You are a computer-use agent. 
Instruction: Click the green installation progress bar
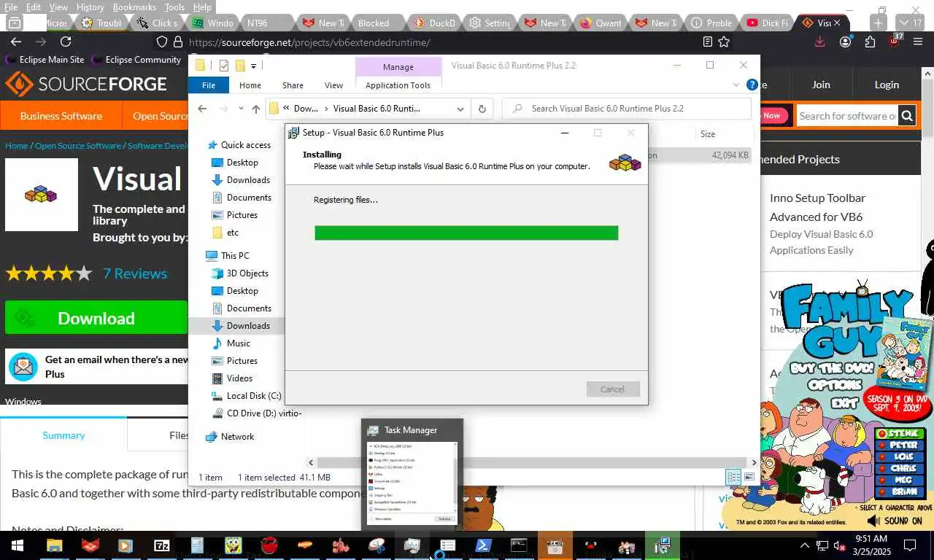466,233
